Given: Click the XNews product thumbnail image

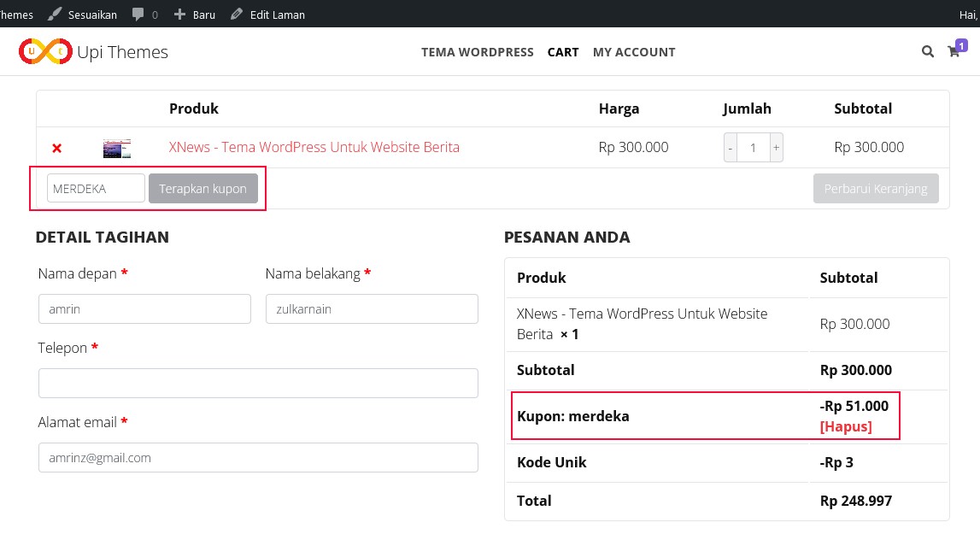Looking at the screenshot, I should (116, 147).
